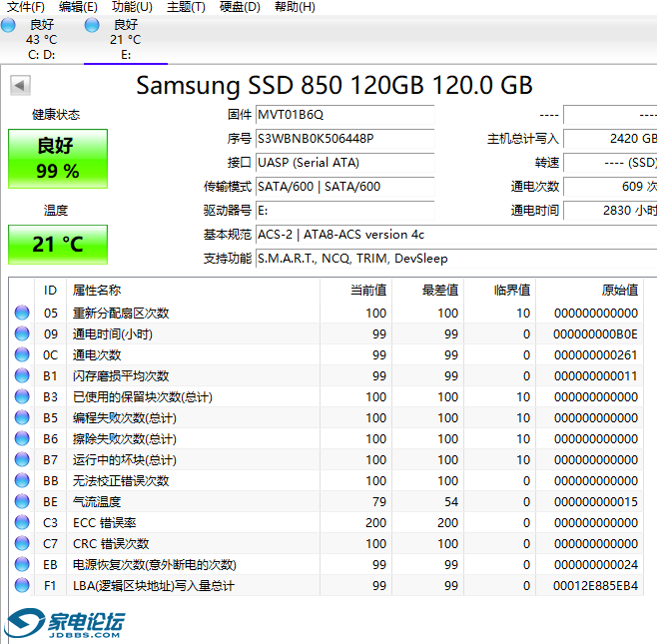Image resolution: width=657 pixels, height=644 pixels.
Task: Click status orb of row 0C 通电次数
Action: pyautogui.click(x=22, y=354)
